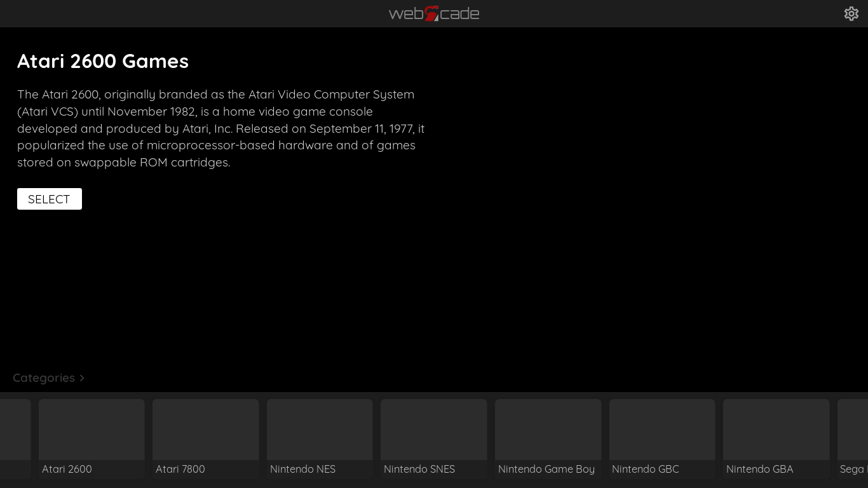Pick the Nintendo SNES category thumbnail

[433, 430]
